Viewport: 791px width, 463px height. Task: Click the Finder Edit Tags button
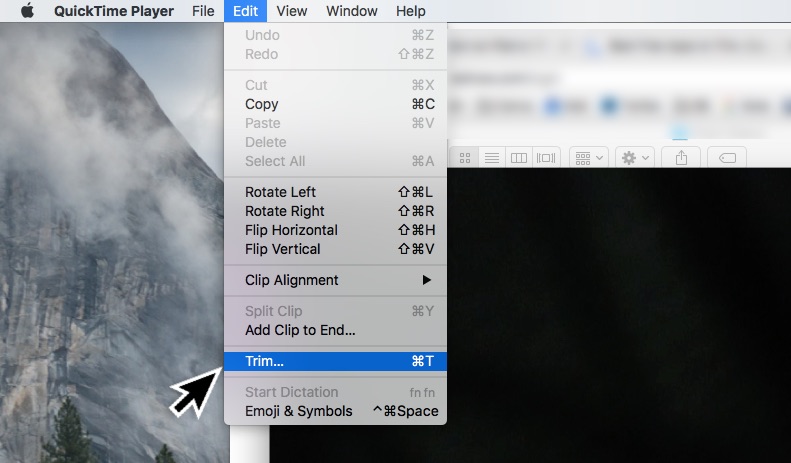[727, 158]
